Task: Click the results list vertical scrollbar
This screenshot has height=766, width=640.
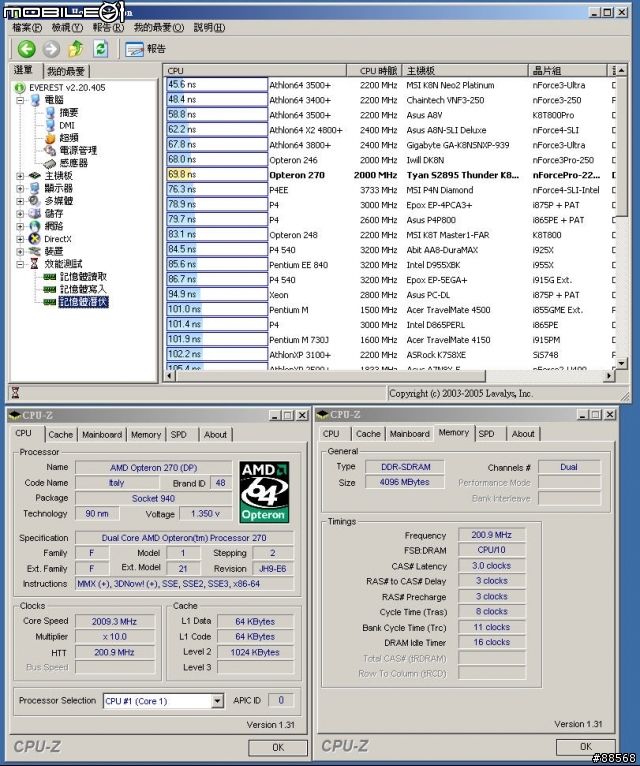Action: pos(621,147)
